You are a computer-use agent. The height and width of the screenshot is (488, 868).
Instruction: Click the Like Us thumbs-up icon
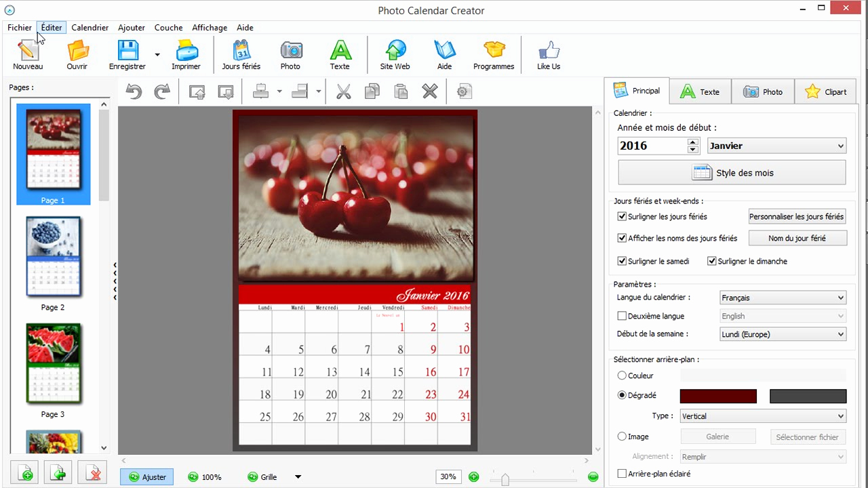549,55
